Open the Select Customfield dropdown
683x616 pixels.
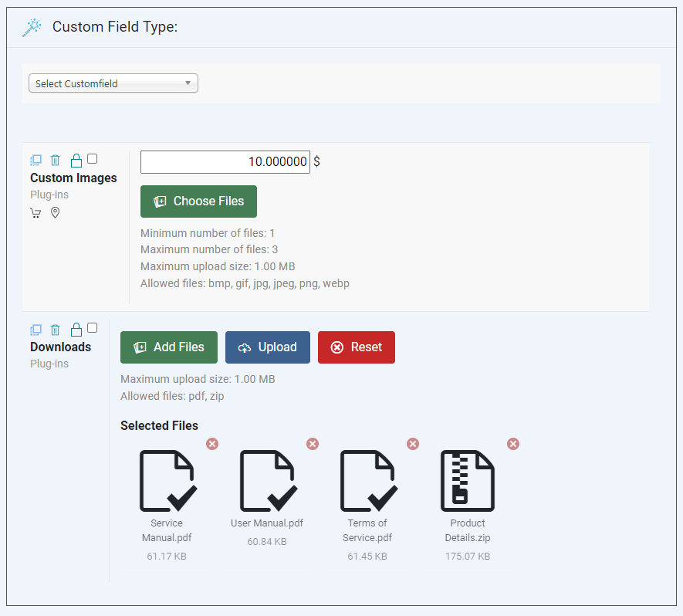(113, 83)
